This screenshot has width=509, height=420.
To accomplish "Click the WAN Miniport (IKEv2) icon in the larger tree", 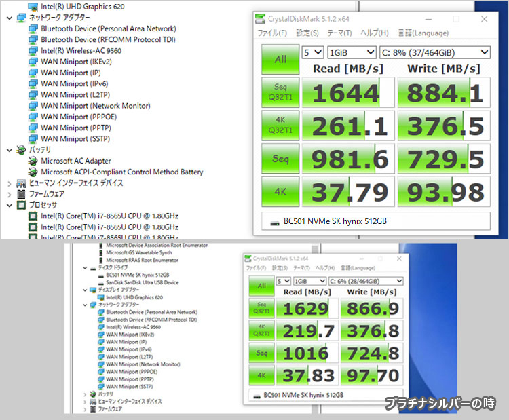I will coord(33,62).
